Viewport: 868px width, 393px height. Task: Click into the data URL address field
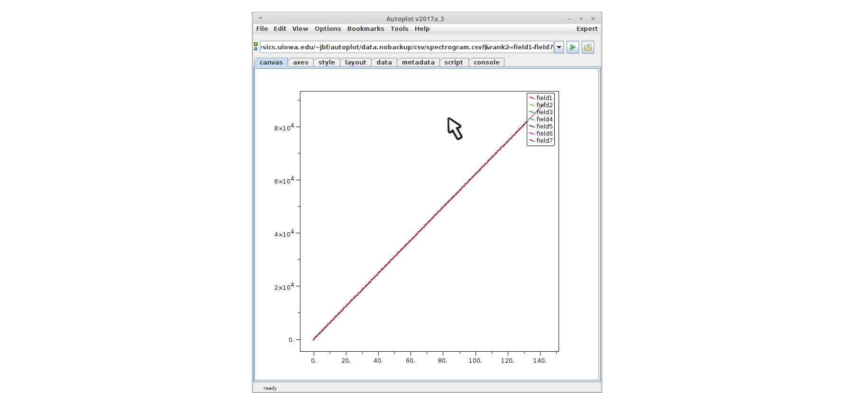click(x=407, y=47)
